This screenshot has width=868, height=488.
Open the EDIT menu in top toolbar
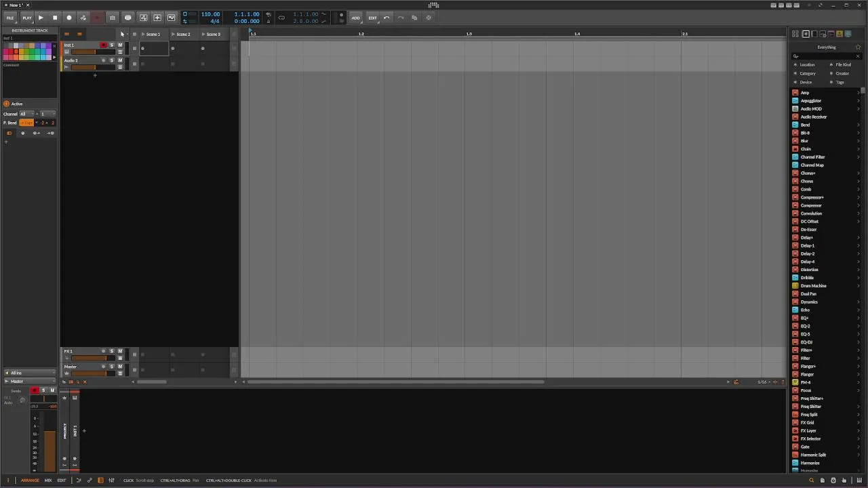pos(372,18)
